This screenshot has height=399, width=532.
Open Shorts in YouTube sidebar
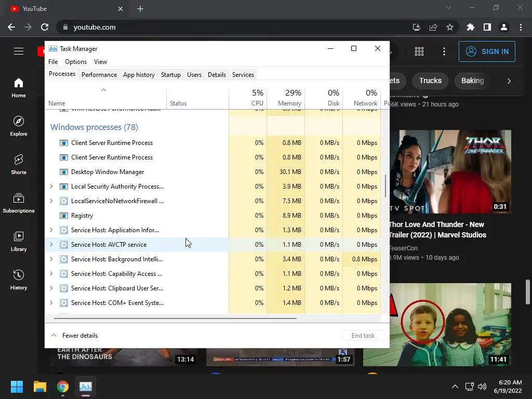coord(19,164)
